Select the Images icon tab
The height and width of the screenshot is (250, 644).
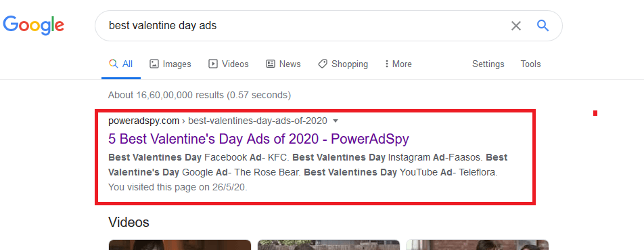coord(154,64)
